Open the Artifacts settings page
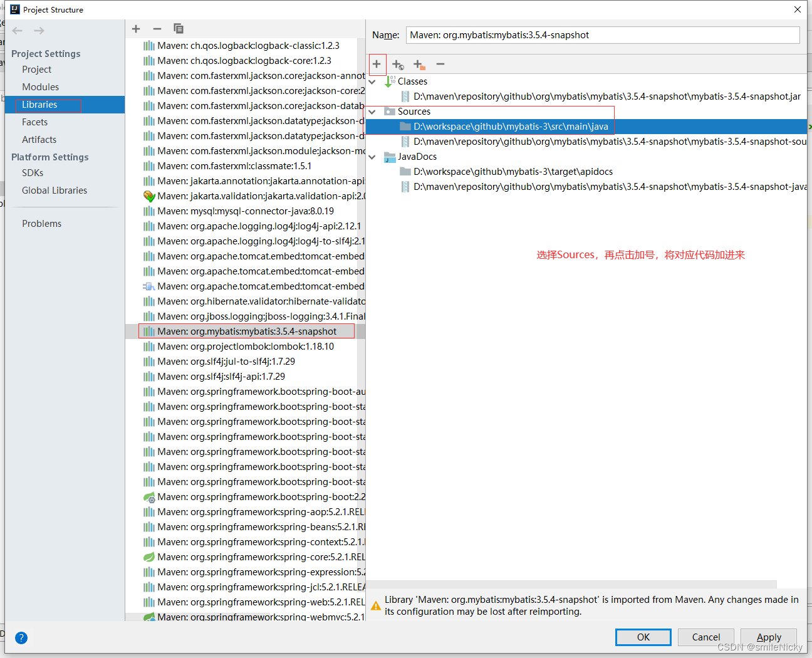This screenshot has height=658, width=812. [39, 140]
